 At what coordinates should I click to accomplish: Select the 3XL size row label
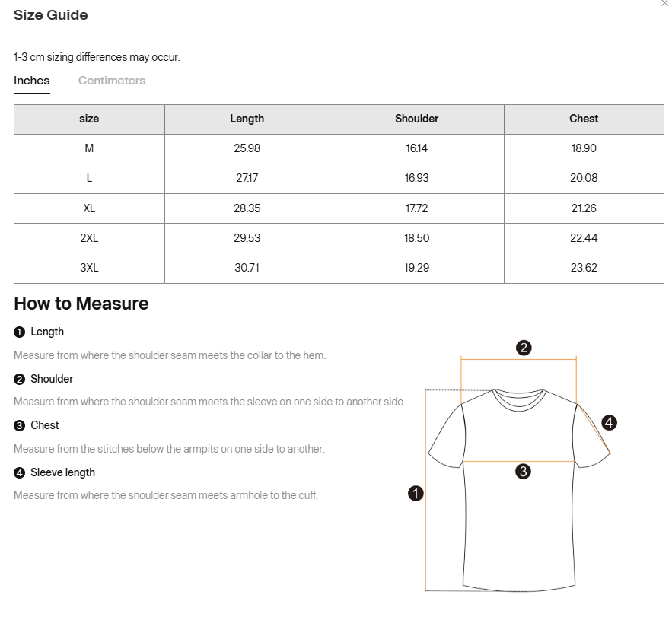coord(89,268)
